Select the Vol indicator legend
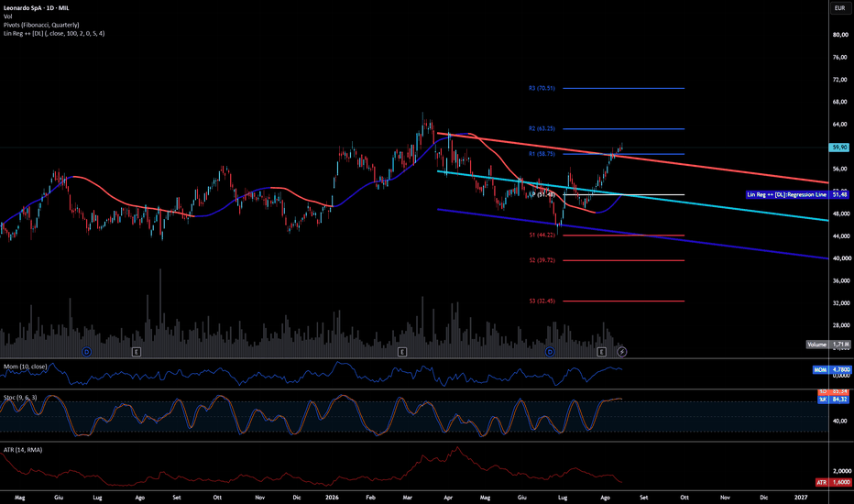Screen dimensions: 854x504 7,16
